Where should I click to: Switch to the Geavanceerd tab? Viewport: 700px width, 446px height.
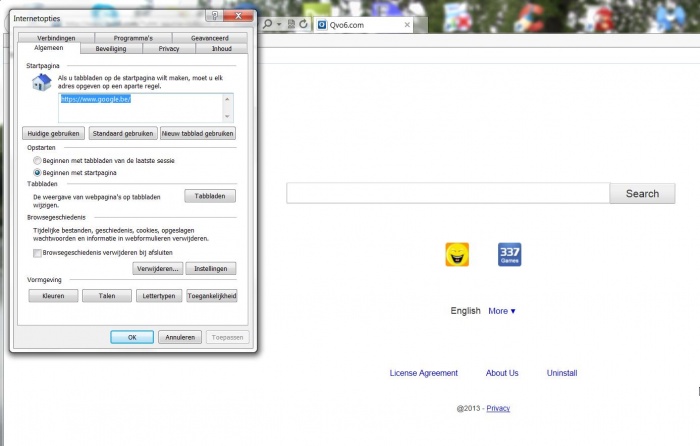pos(209,38)
